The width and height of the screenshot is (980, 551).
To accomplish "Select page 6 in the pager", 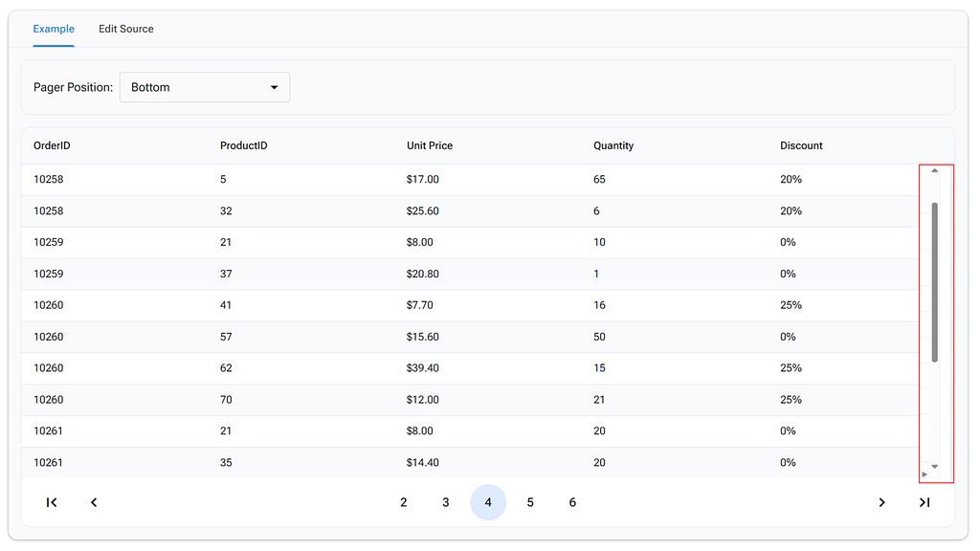I will click(x=571, y=502).
